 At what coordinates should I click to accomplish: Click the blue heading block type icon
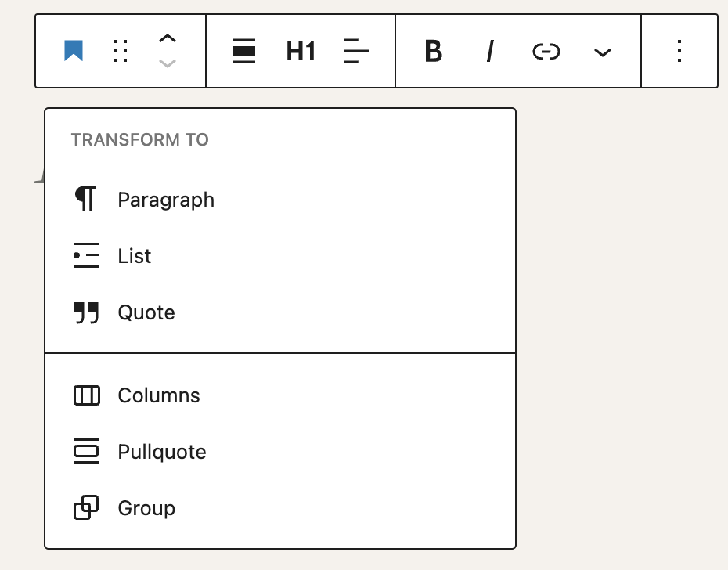click(74, 52)
